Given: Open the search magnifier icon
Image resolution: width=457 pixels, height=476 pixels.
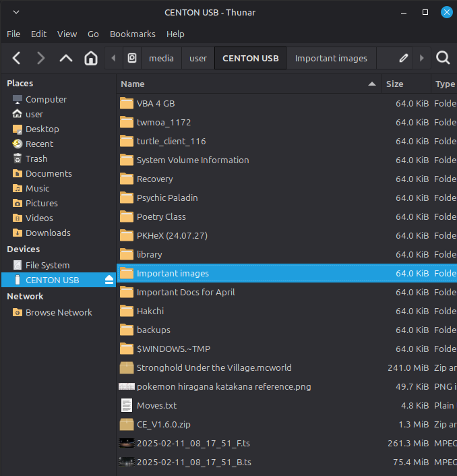Looking at the screenshot, I should click(x=443, y=58).
